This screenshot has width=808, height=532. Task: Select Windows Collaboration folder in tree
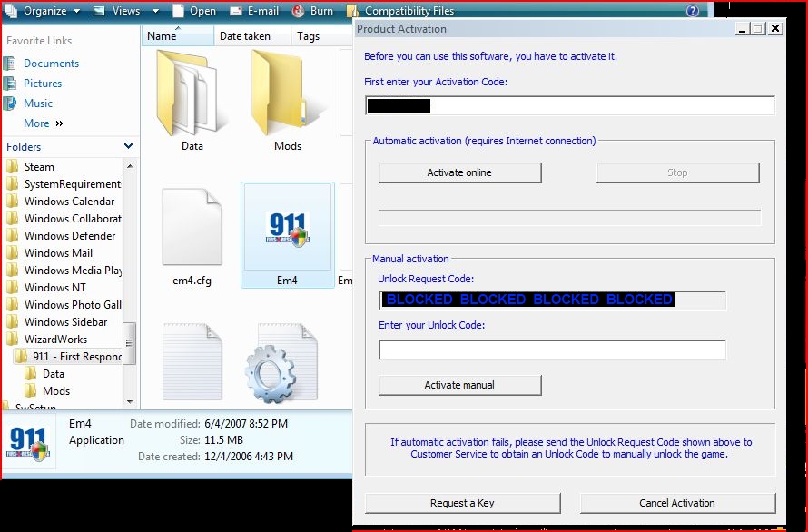pos(72,219)
